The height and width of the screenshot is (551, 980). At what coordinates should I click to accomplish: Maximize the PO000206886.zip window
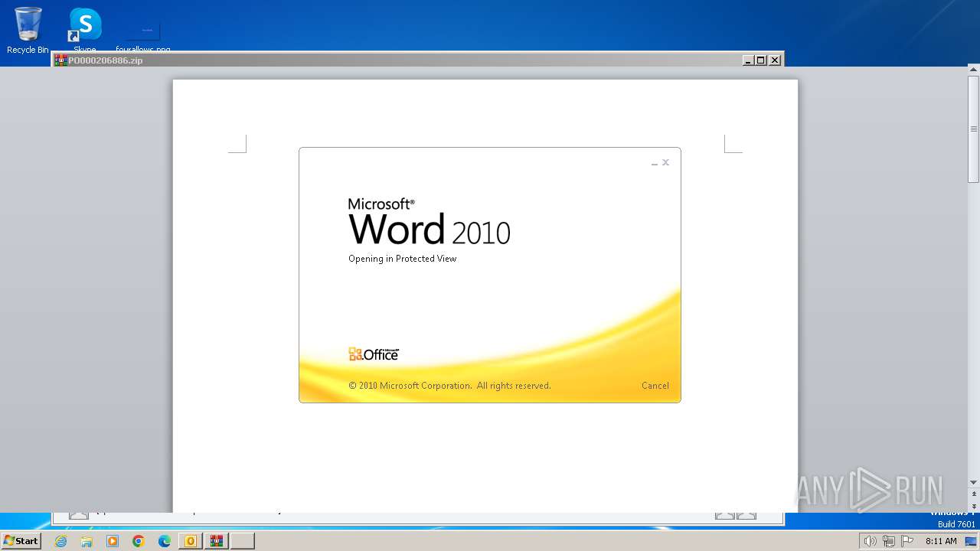761,60
